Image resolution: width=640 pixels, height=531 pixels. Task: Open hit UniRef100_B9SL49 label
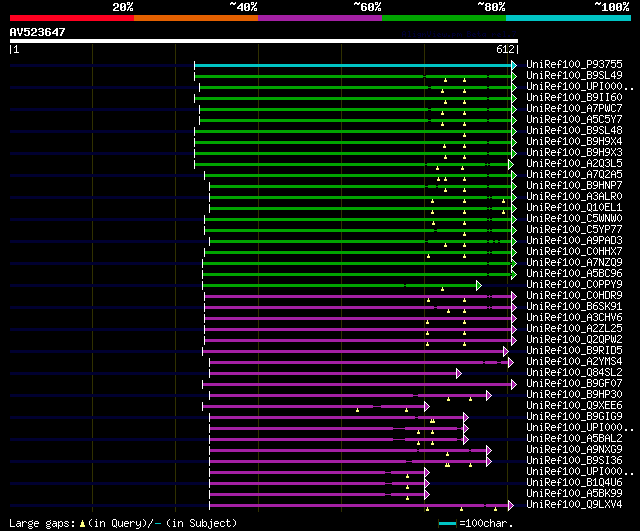click(574, 76)
